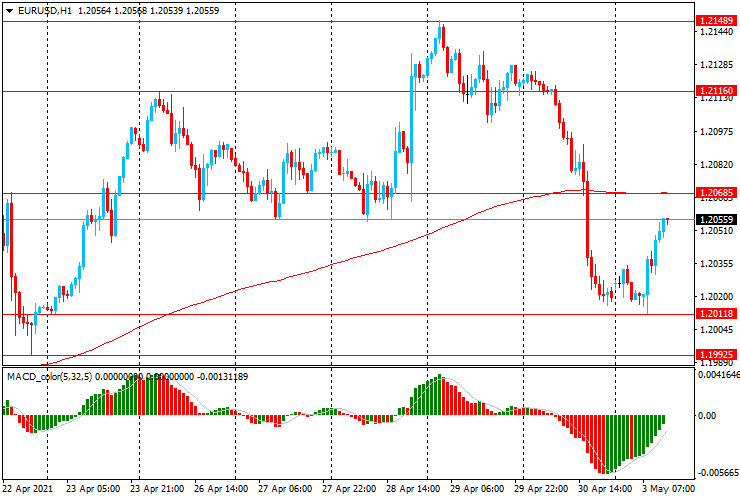Click the MACD scale 0.00 value
The image size is (740, 500).
[x=707, y=415]
